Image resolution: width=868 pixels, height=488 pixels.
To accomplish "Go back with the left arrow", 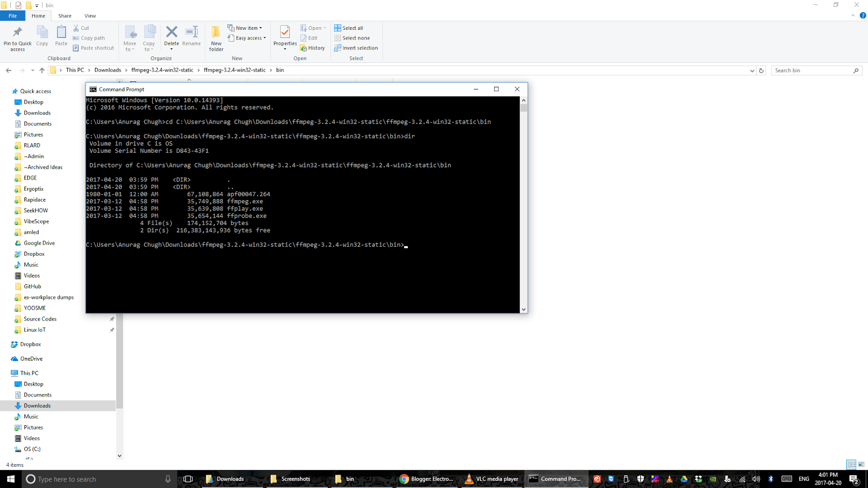I will [x=9, y=70].
